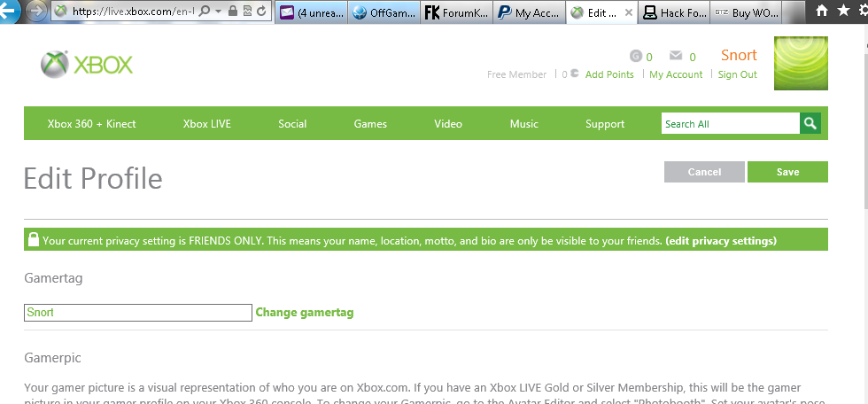The image size is (868, 404).
Task: Click the green search magnifier button
Action: pos(810,123)
